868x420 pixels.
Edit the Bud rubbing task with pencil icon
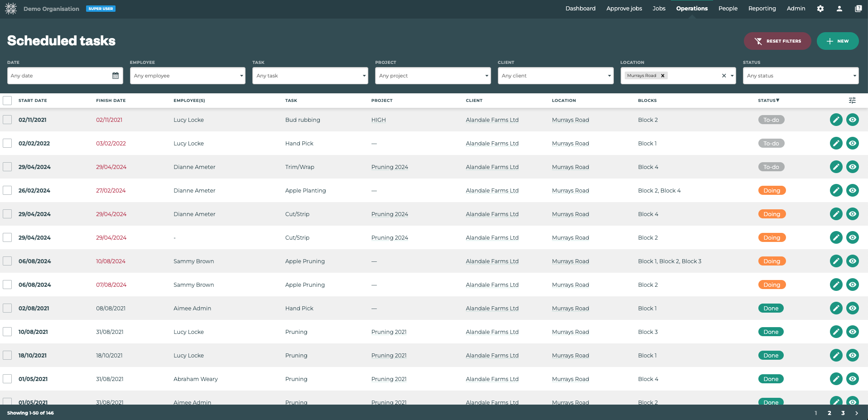pyautogui.click(x=836, y=120)
